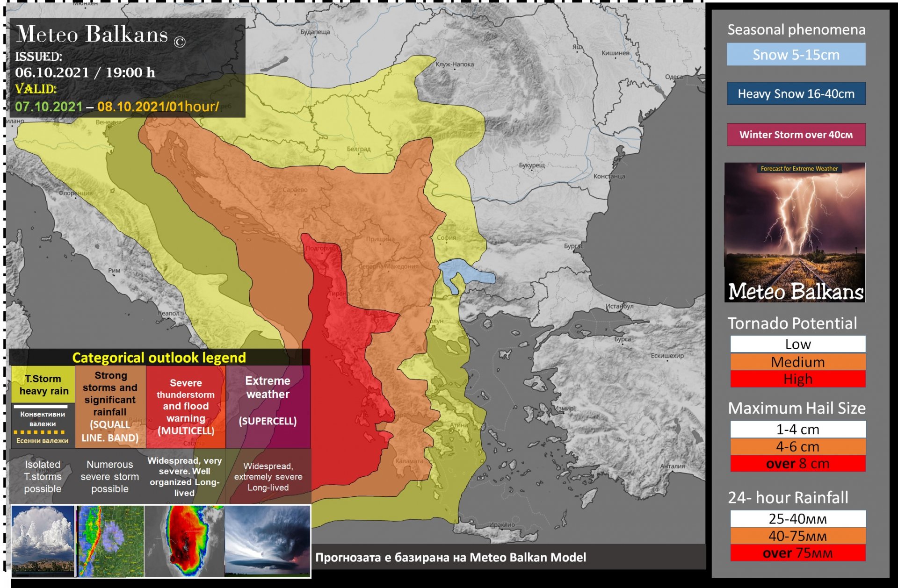Click the green 07.10.2021 date
This screenshot has height=588, width=898.
(x=49, y=107)
